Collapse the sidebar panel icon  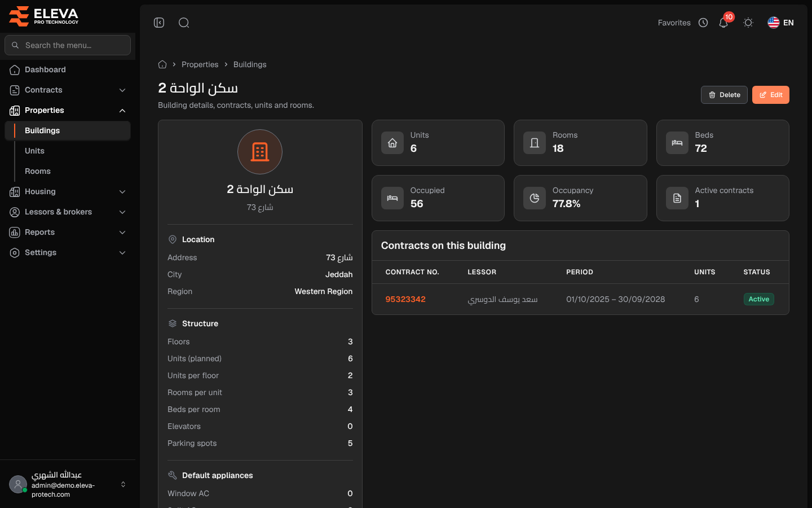point(159,23)
